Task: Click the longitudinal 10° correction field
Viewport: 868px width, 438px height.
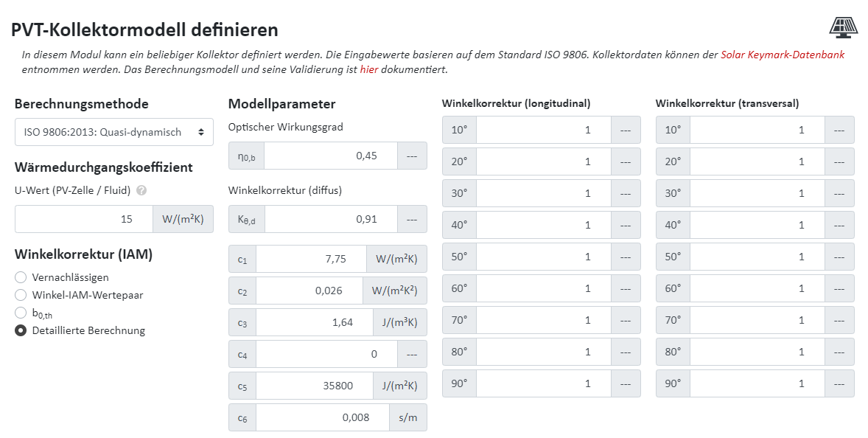Action: [x=544, y=130]
